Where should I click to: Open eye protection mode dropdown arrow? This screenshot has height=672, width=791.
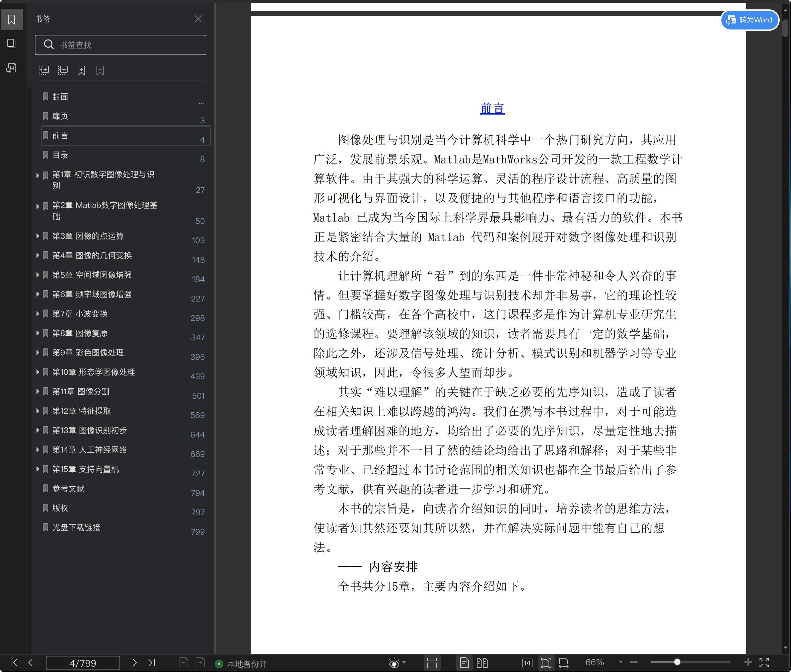point(404,663)
